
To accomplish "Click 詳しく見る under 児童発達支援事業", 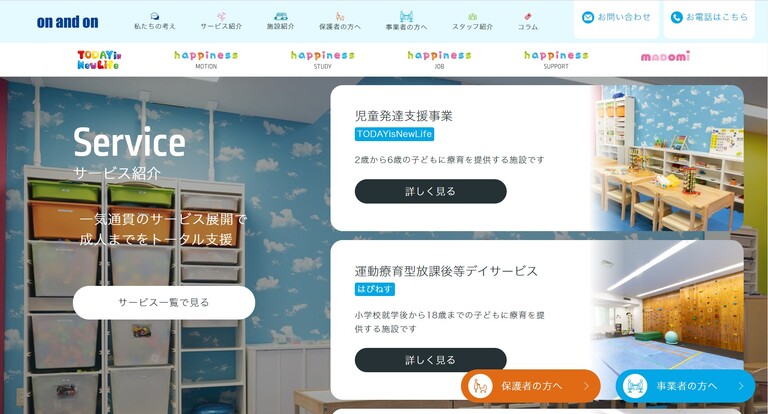I will pos(431,191).
